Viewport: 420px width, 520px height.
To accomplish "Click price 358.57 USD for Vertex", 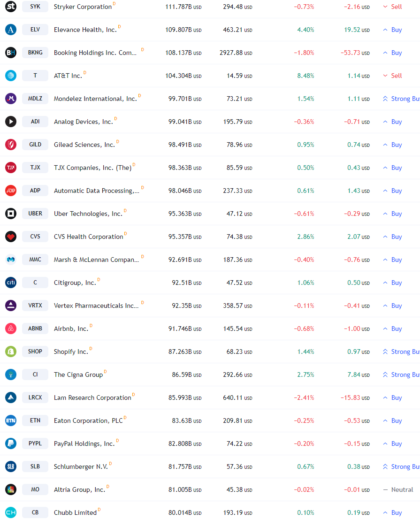I will pos(237,306).
